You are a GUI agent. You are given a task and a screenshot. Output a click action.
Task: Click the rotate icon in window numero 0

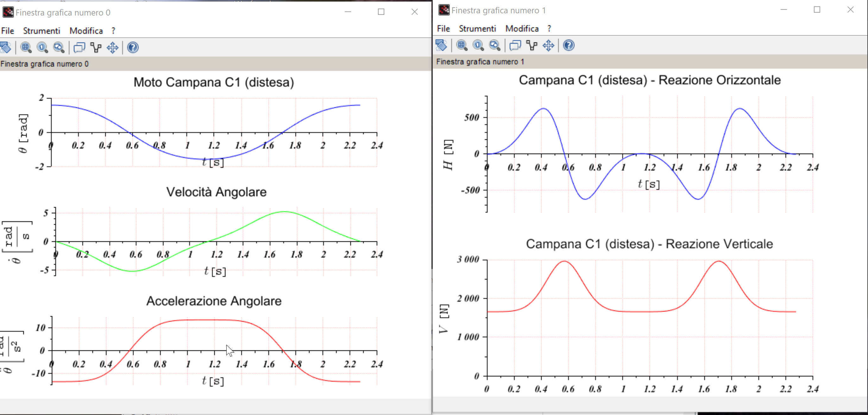pos(6,48)
